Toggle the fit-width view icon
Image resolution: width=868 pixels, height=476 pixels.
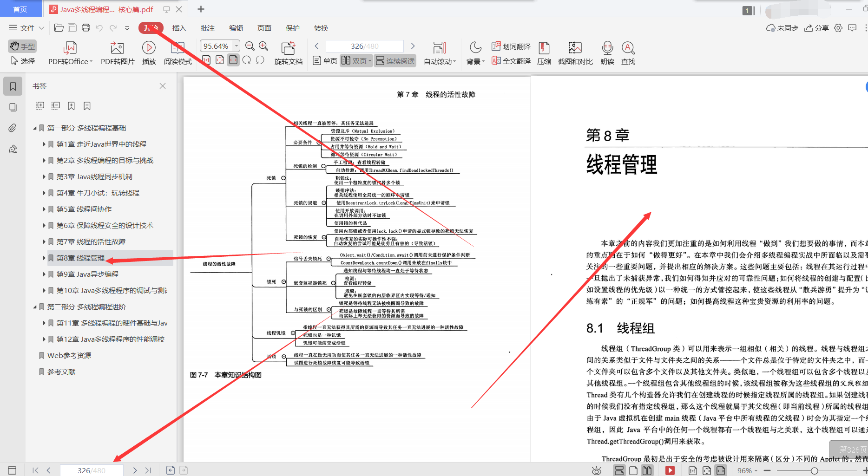tap(233, 60)
